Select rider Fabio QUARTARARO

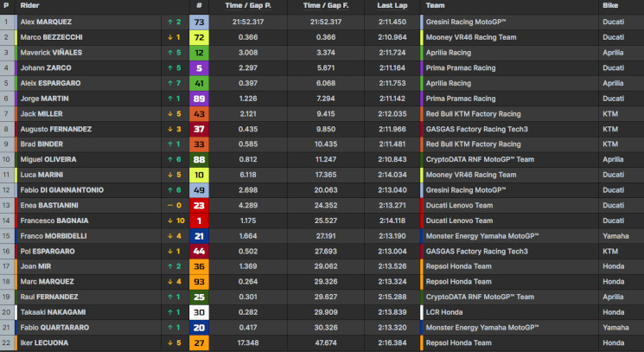tap(54, 328)
